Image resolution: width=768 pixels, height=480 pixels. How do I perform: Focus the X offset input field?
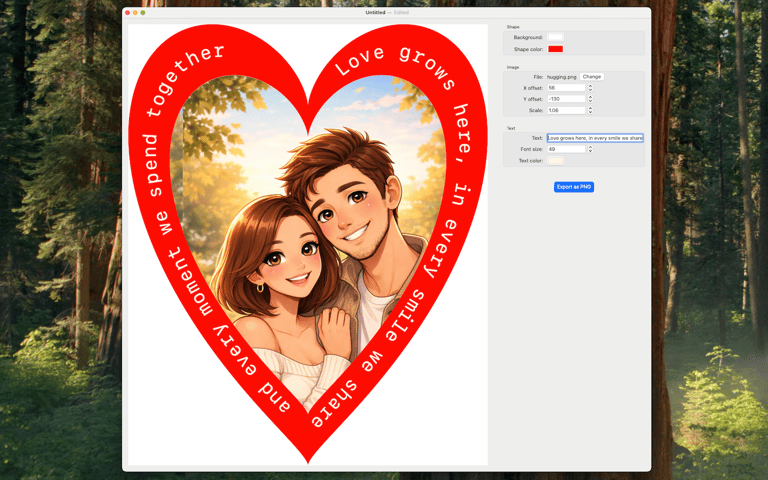click(x=566, y=88)
